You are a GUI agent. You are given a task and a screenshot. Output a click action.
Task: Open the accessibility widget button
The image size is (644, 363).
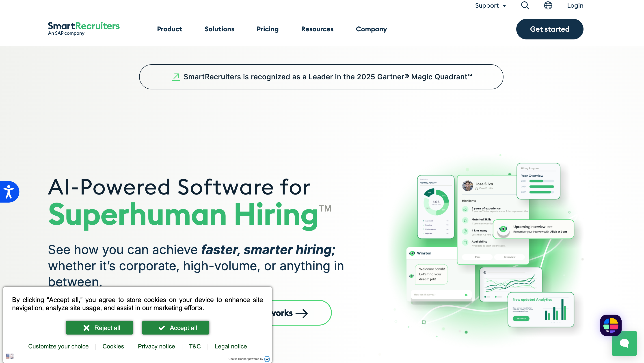pos(9,192)
